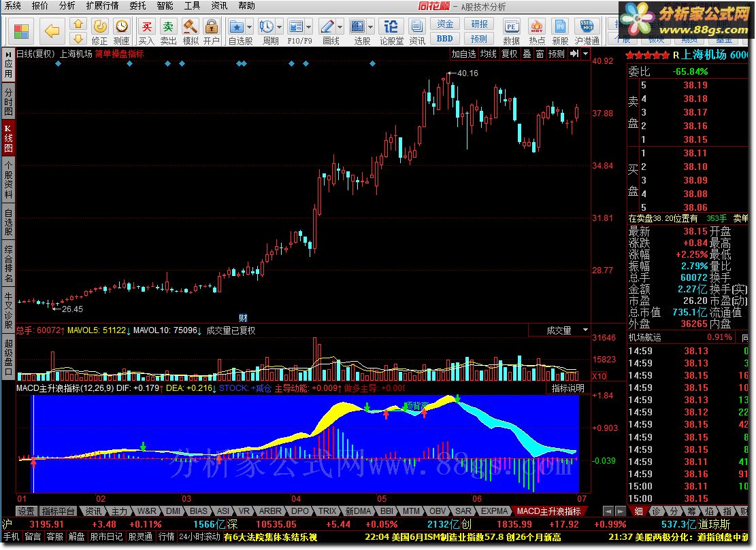Click the BBD button
This screenshot has width=756, height=550.
point(444,39)
